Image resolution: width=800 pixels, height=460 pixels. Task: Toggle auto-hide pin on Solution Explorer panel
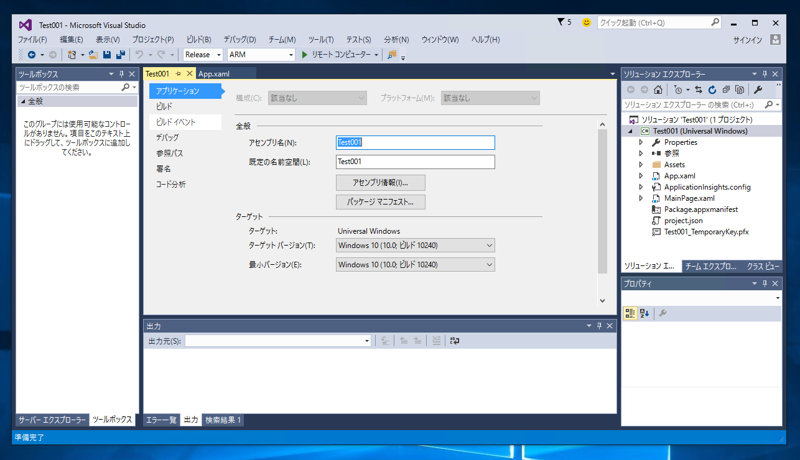(x=764, y=74)
